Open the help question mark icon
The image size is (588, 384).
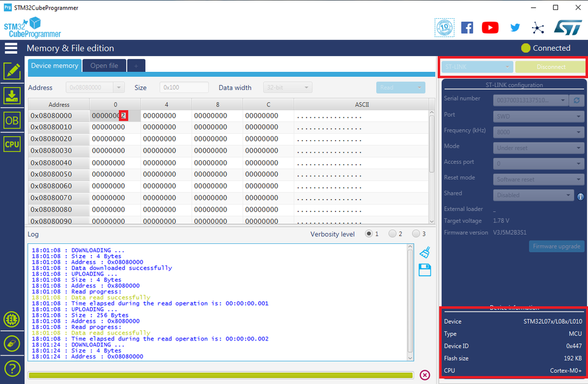pyautogui.click(x=12, y=369)
